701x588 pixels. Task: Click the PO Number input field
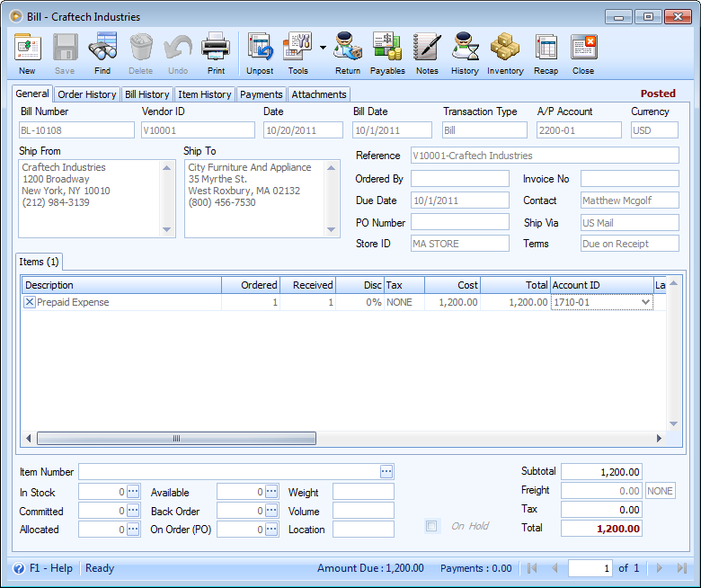coord(459,222)
